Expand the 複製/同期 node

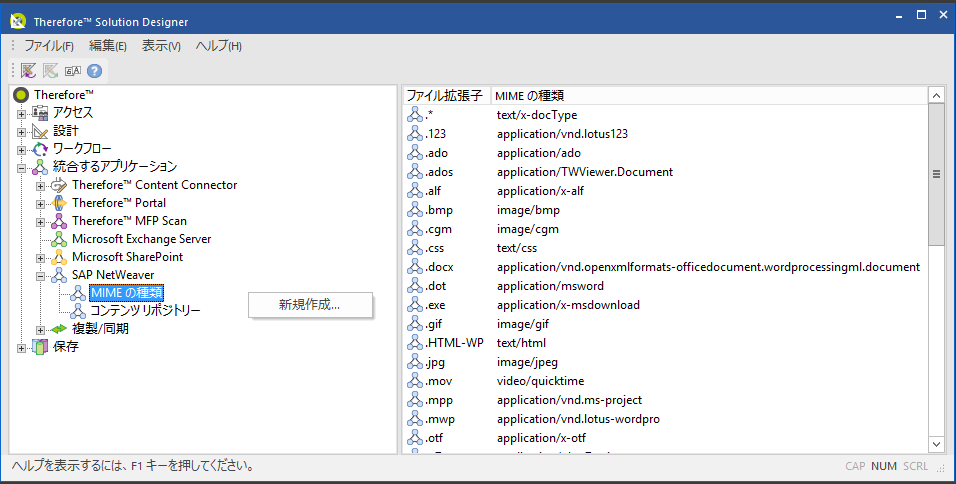(x=40, y=330)
